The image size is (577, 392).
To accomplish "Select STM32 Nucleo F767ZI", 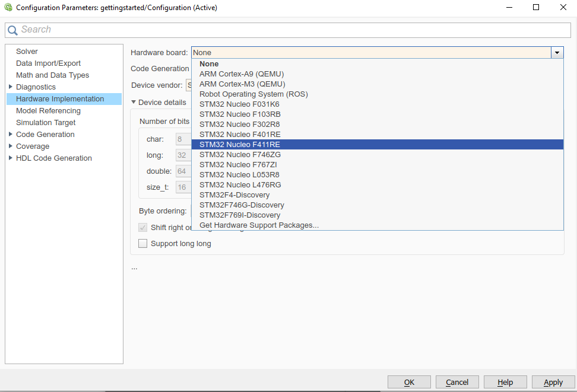I will (x=378, y=165).
